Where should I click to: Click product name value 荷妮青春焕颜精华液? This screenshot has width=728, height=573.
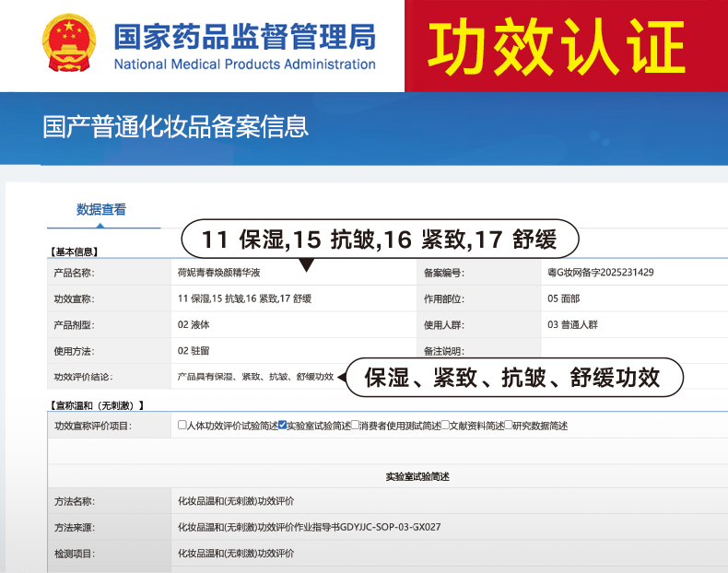point(218,273)
